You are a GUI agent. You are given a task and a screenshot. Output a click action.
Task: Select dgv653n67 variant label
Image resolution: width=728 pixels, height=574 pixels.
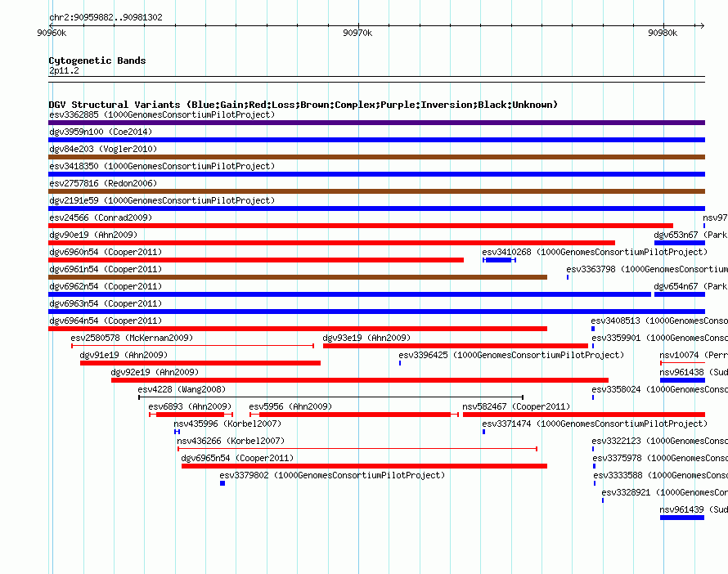[690, 235]
